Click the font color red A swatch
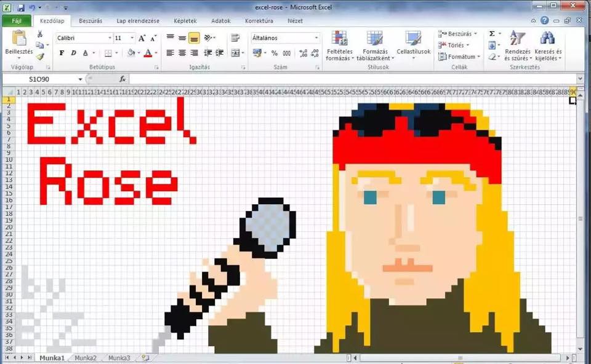Image resolution: width=591 pixels, height=364 pixels. [148, 53]
